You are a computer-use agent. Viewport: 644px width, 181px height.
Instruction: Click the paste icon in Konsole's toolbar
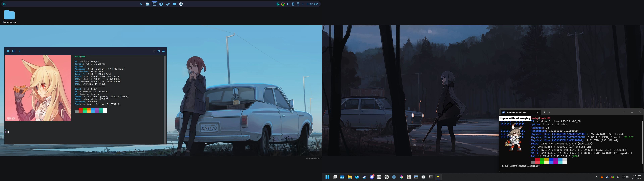pyautogui.click(x=158, y=51)
